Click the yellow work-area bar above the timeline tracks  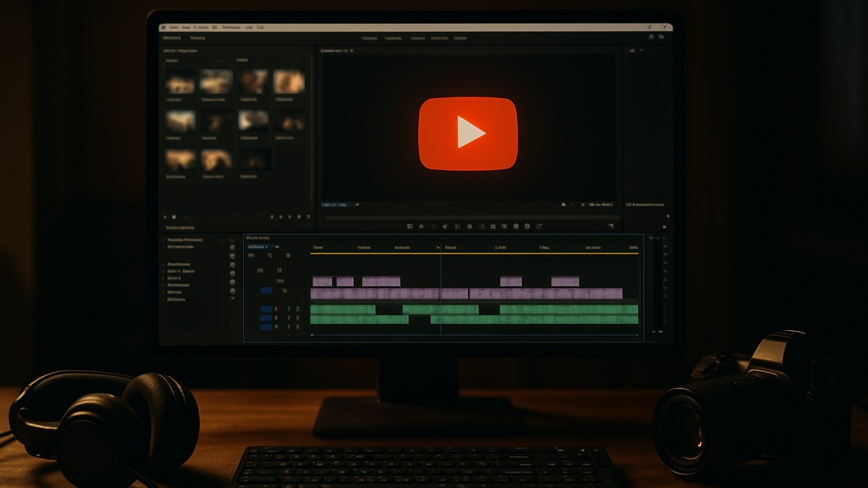pos(475,254)
